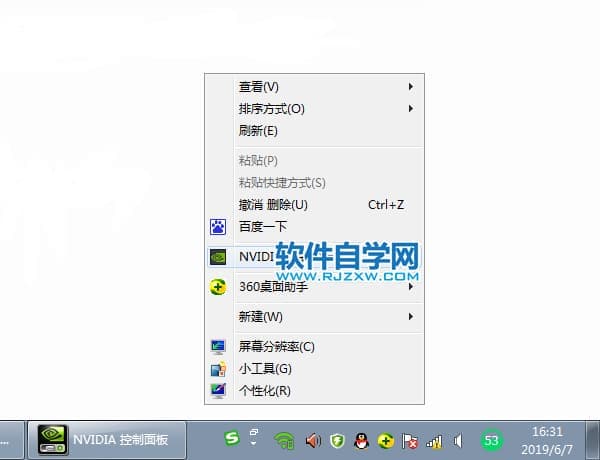This screenshot has width=600, height=460.
Task: Open 屏幕分辨率(C) settings
Action: tap(276, 347)
